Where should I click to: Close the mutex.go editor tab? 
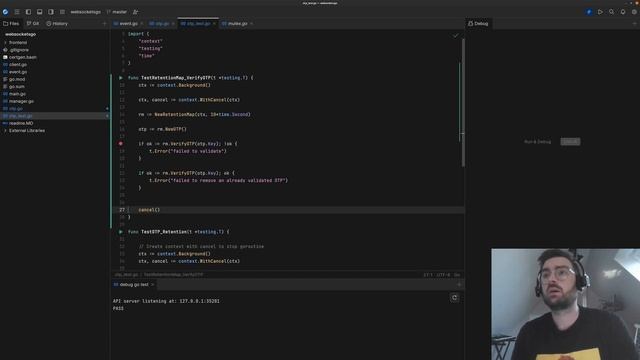pos(251,24)
